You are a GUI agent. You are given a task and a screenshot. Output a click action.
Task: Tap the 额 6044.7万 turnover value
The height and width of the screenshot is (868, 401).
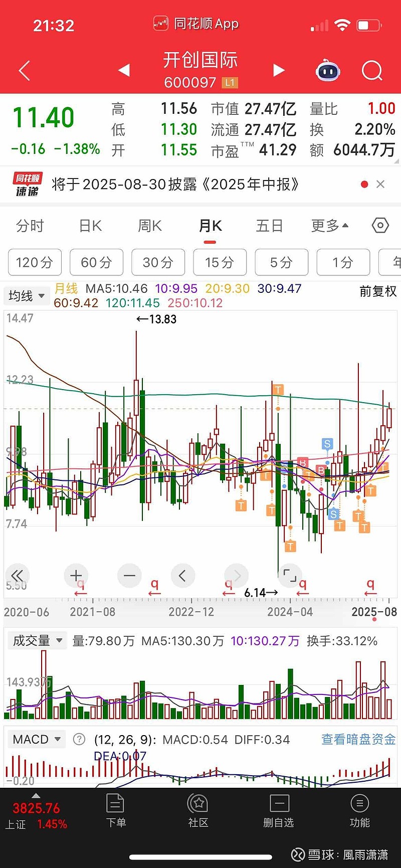coord(353,150)
